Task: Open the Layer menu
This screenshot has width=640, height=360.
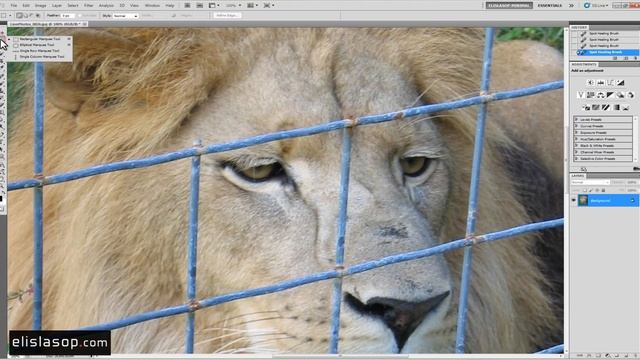Action: (x=57, y=6)
